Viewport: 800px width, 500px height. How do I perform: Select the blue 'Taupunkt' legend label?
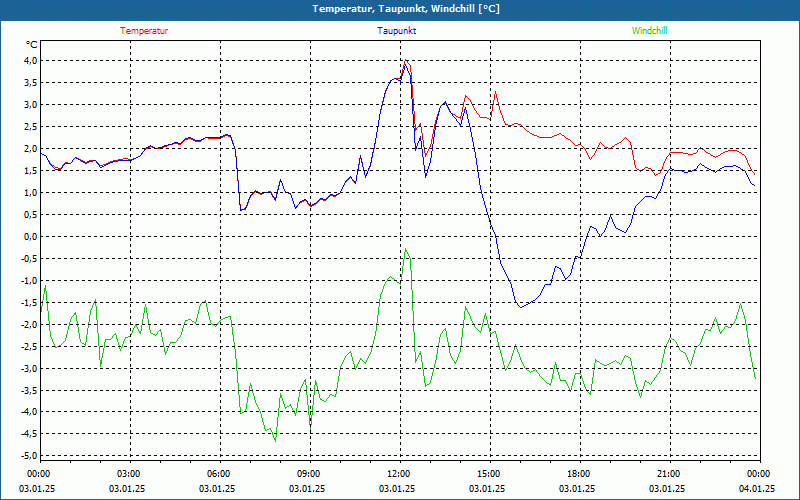396,31
